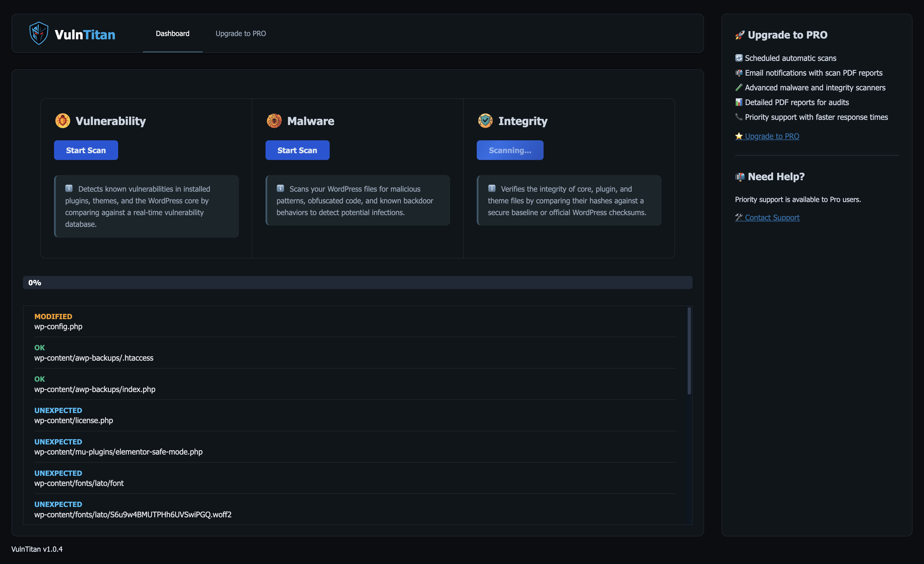Click UNEXPECTED label above license.php
The image size is (924, 564).
pos(58,410)
